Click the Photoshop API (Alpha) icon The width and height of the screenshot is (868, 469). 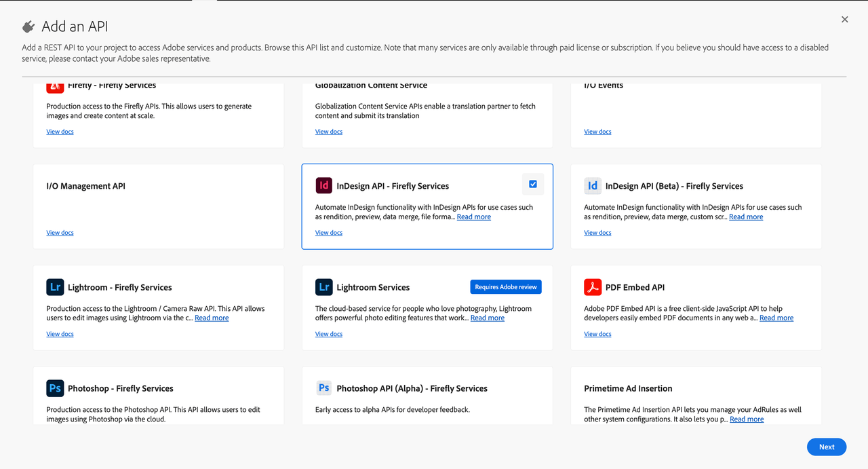pyautogui.click(x=324, y=388)
